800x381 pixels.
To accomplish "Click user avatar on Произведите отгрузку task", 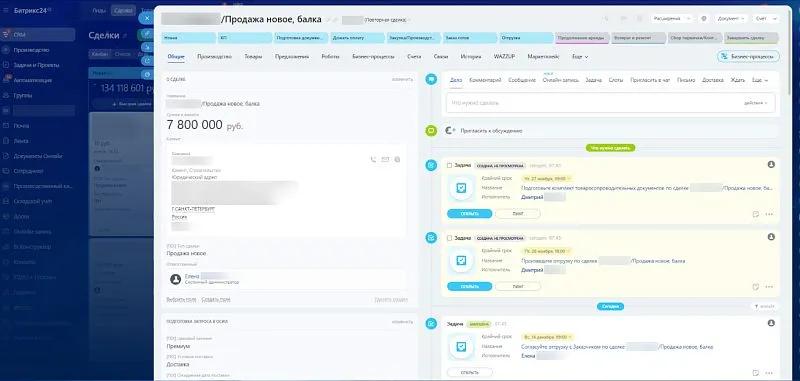I will click(771, 237).
